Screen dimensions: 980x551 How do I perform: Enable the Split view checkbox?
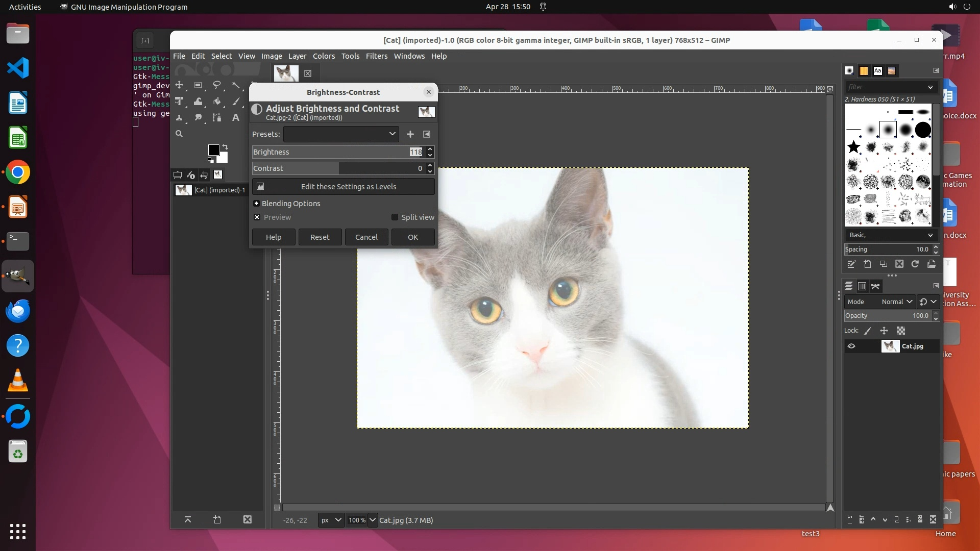tap(395, 217)
